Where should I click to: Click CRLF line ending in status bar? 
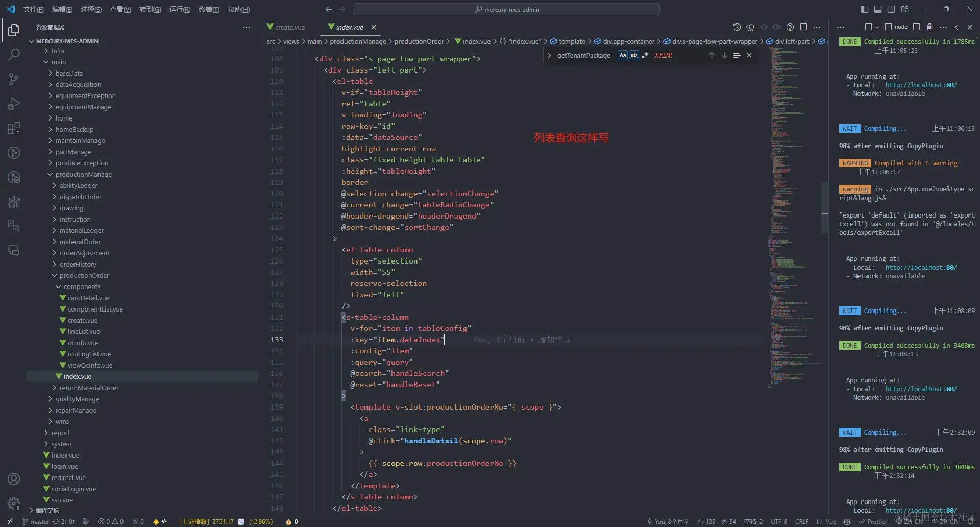tap(802, 521)
